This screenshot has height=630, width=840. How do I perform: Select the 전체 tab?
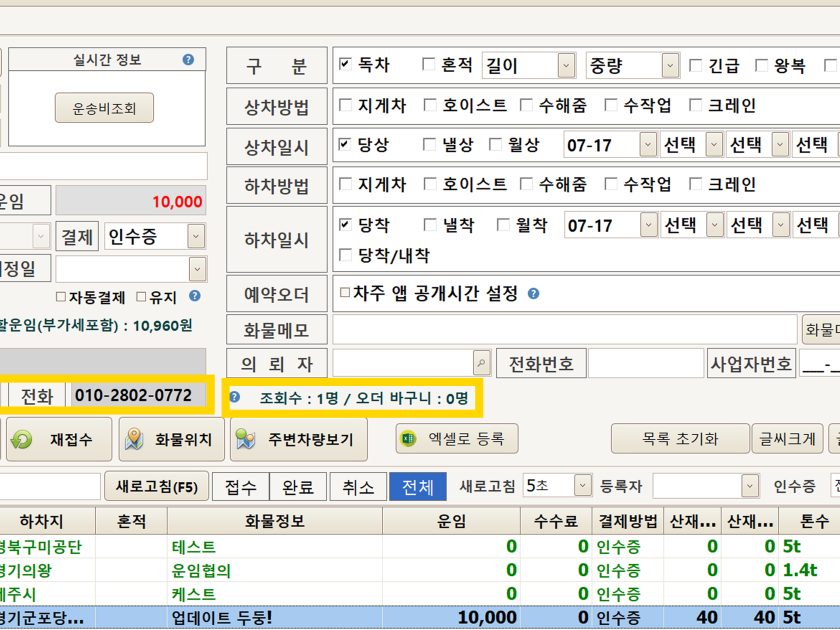417,487
